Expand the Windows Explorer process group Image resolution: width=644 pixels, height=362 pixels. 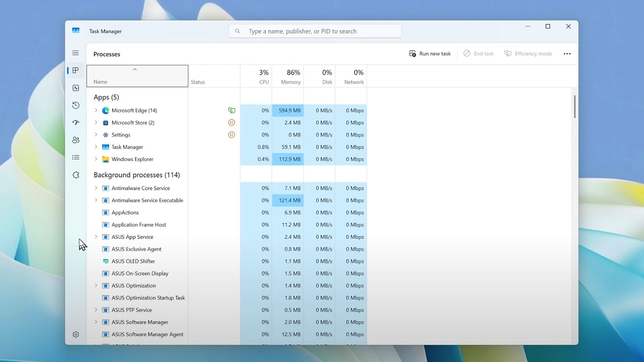96,159
